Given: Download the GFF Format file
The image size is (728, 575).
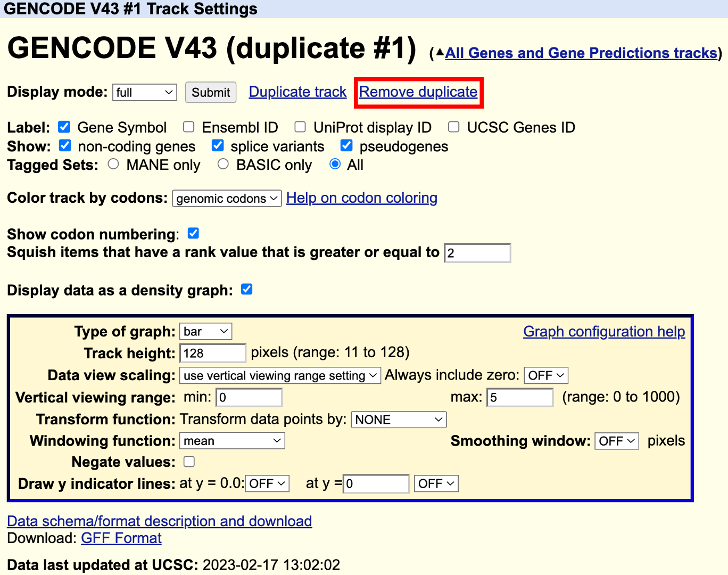Looking at the screenshot, I should pos(121,538).
